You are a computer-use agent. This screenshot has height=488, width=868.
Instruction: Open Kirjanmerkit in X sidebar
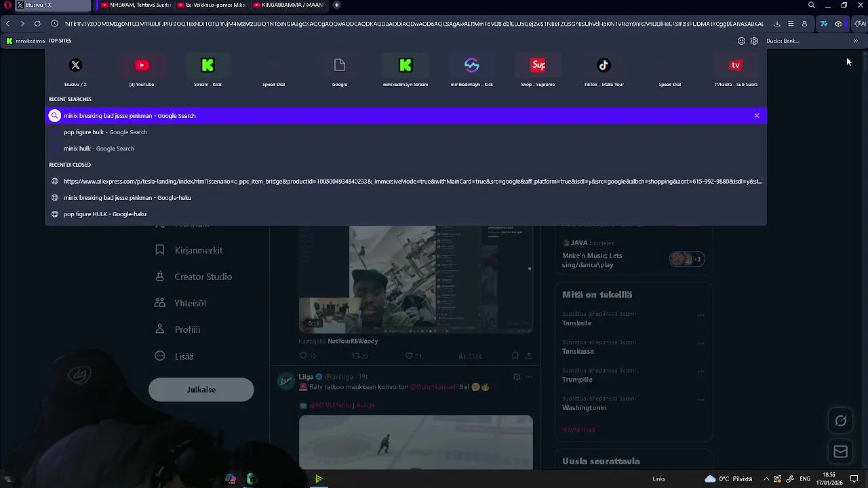[189, 250]
